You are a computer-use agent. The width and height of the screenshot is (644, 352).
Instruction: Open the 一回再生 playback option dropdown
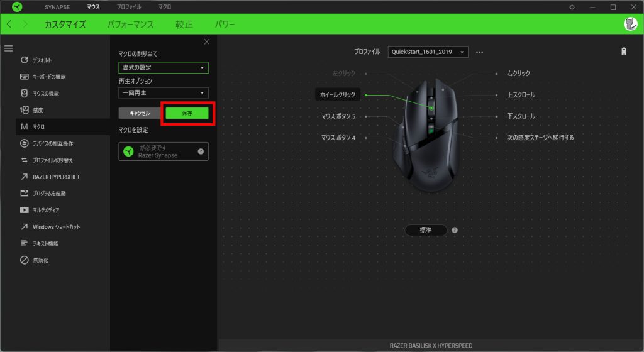point(164,93)
